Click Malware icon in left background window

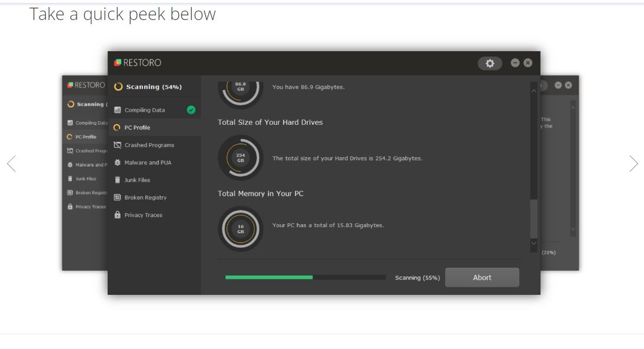70,165
